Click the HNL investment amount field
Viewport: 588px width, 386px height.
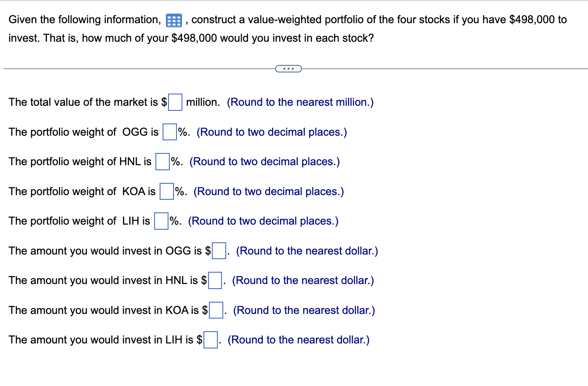(214, 281)
